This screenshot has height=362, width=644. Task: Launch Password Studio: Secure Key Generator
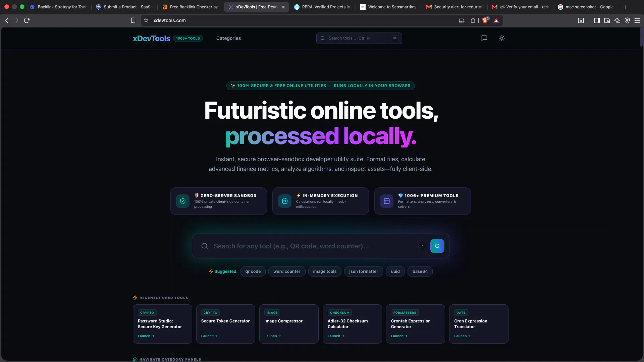click(146, 336)
